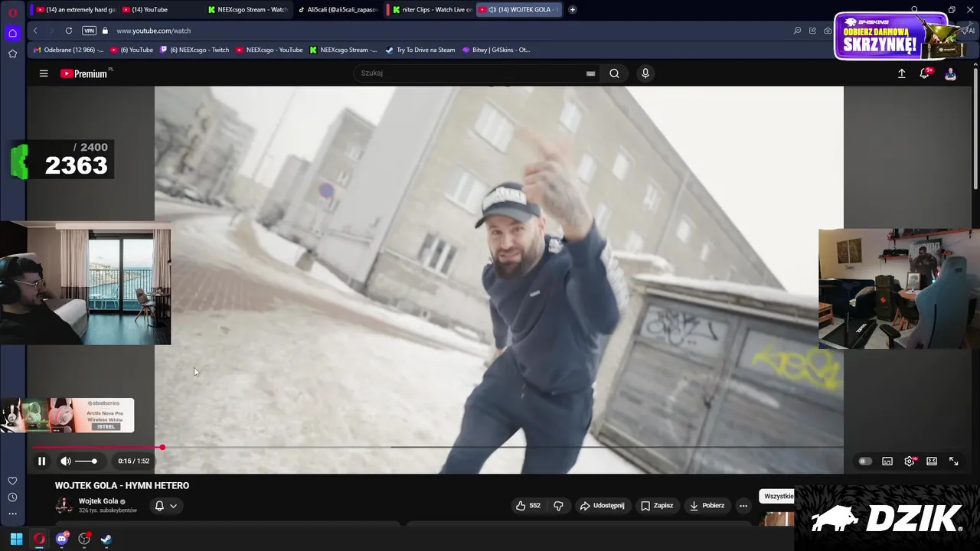
Task: Open Windows Start menu
Action: pyautogui.click(x=16, y=539)
